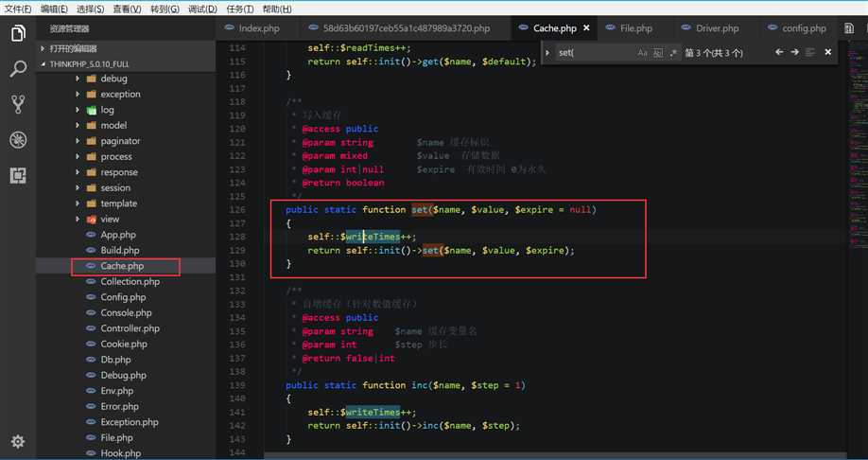The image size is (868, 460).
Task: Toggle Match Whole Word in find widget
Action: [658, 53]
